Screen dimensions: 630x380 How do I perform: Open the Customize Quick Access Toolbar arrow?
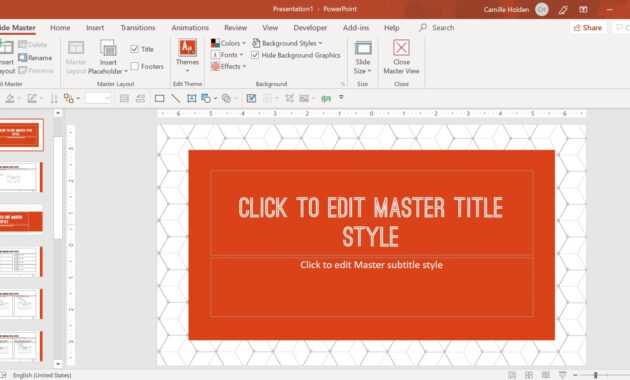pyautogui.click(x=341, y=98)
